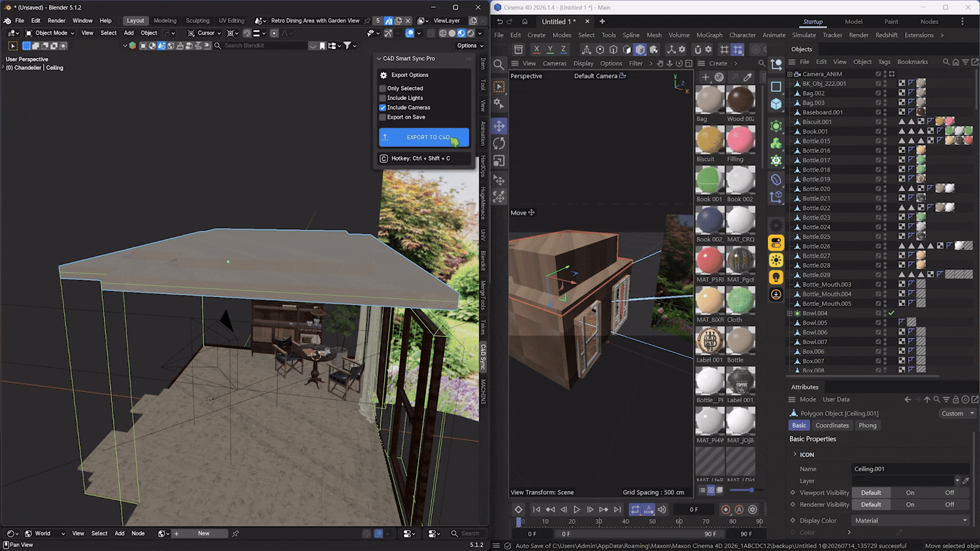Screen dimensions: 980x551
Task: Click the Blender wireframe shading icon
Action: tap(443, 33)
